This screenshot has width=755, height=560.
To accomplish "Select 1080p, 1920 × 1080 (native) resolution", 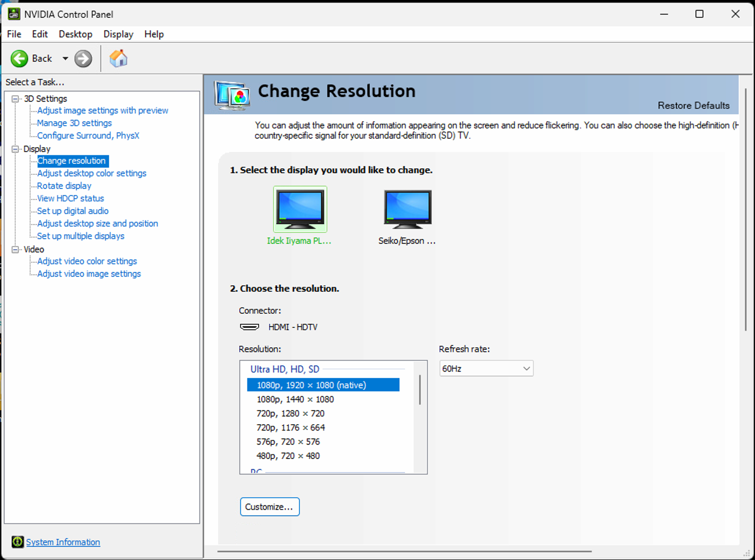I will (x=323, y=385).
